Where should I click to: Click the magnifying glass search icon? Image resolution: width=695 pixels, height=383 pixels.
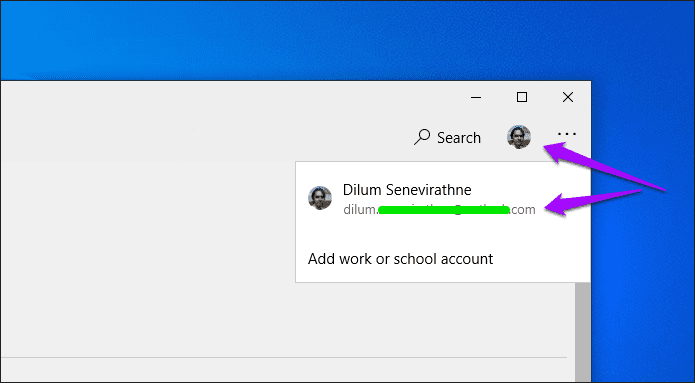pyautogui.click(x=422, y=137)
